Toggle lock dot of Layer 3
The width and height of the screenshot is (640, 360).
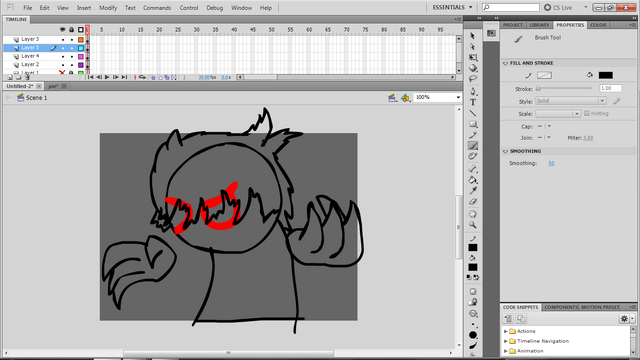click(72, 40)
